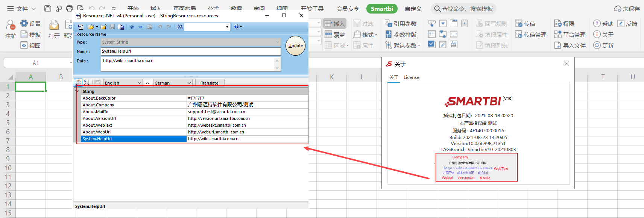Remove resource with the blue minus icon
This screenshot has height=218, width=644.
point(140,27)
